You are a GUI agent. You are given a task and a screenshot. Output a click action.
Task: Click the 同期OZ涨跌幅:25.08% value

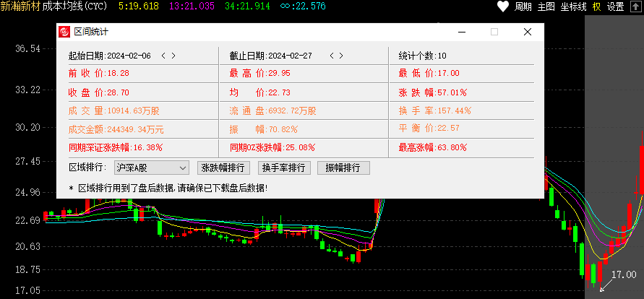coord(272,147)
